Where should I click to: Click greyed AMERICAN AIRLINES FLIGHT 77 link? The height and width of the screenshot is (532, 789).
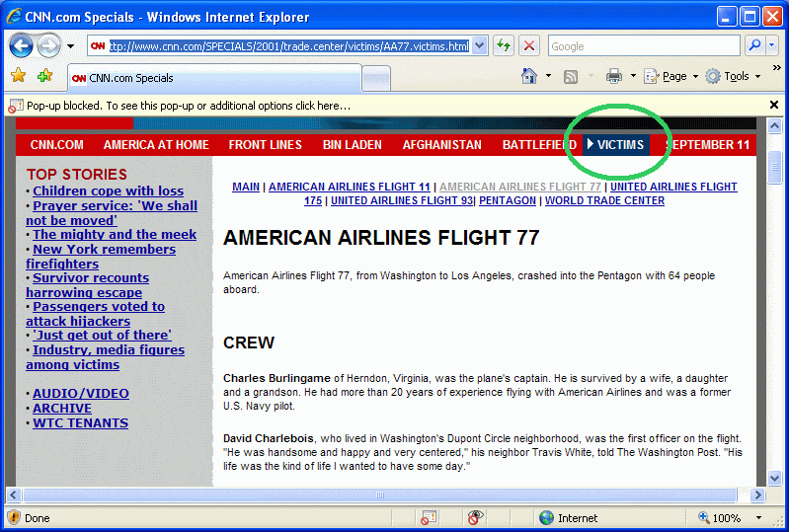tap(520, 187)
